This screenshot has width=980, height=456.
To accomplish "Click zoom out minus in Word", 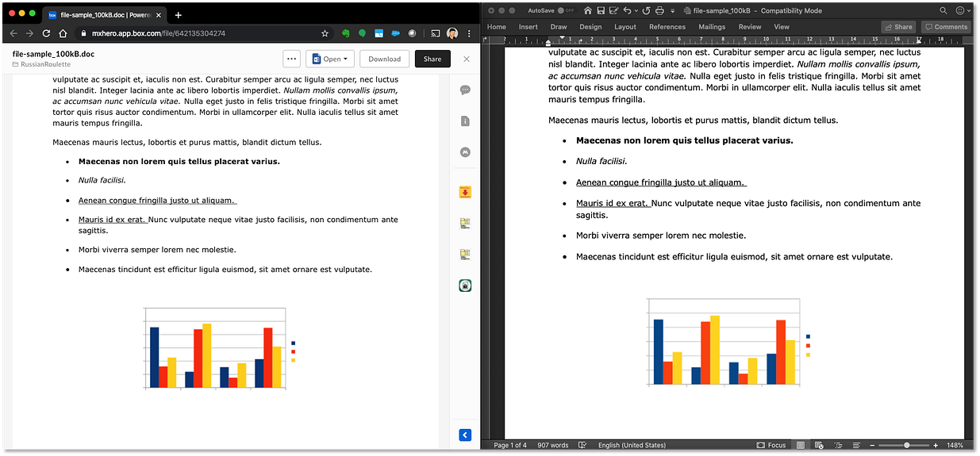I will click(872, 446).
